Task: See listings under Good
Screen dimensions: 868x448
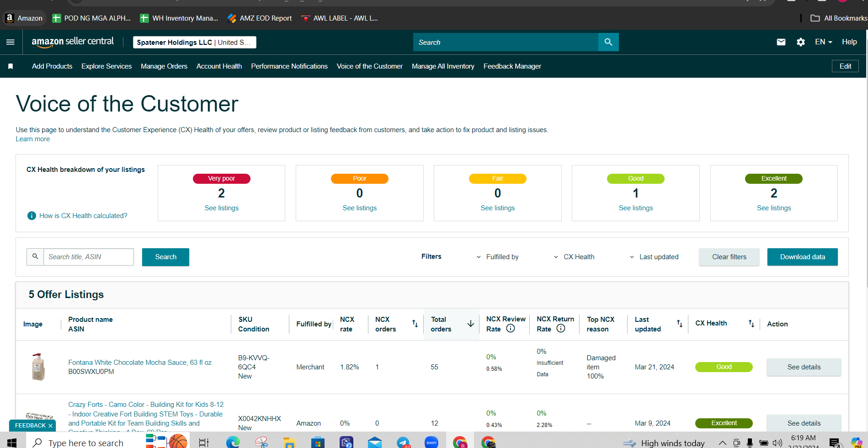Action: click(636, 208)
